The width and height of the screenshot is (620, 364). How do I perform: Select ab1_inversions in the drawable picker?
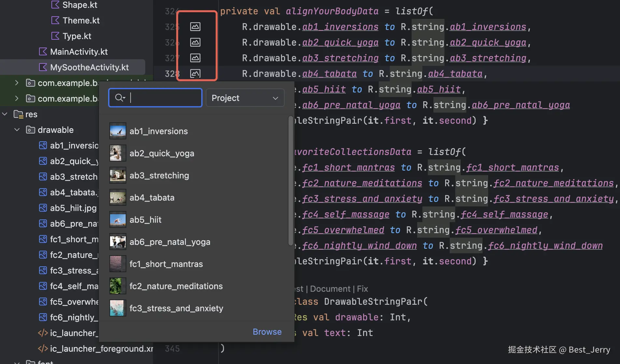coord(196,131)
